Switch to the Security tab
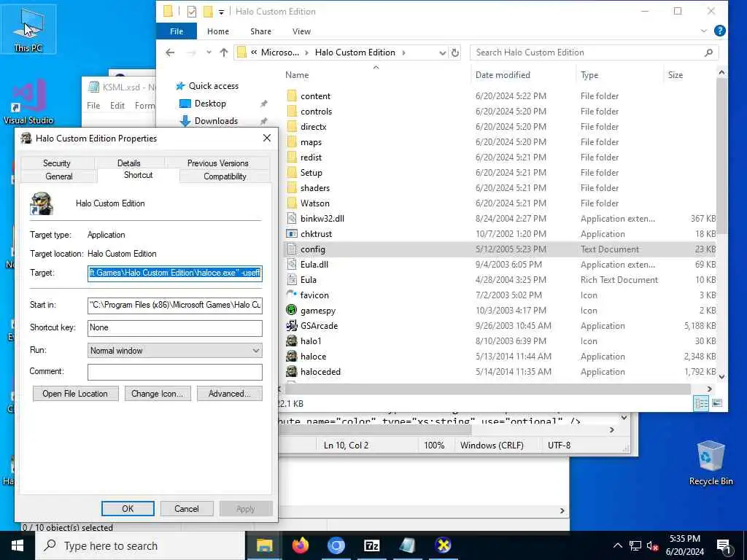The width and height of the screenshot is (747, 560). [x=57, y=163]
